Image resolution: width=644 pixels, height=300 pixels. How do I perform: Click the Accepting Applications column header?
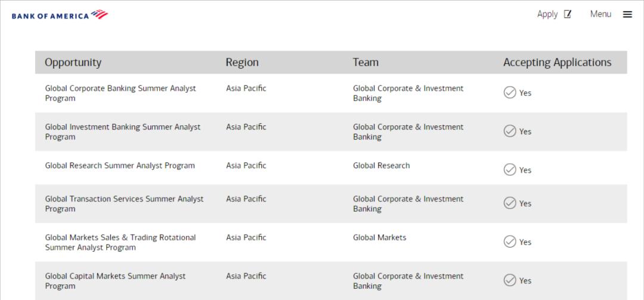pos(557,63)
